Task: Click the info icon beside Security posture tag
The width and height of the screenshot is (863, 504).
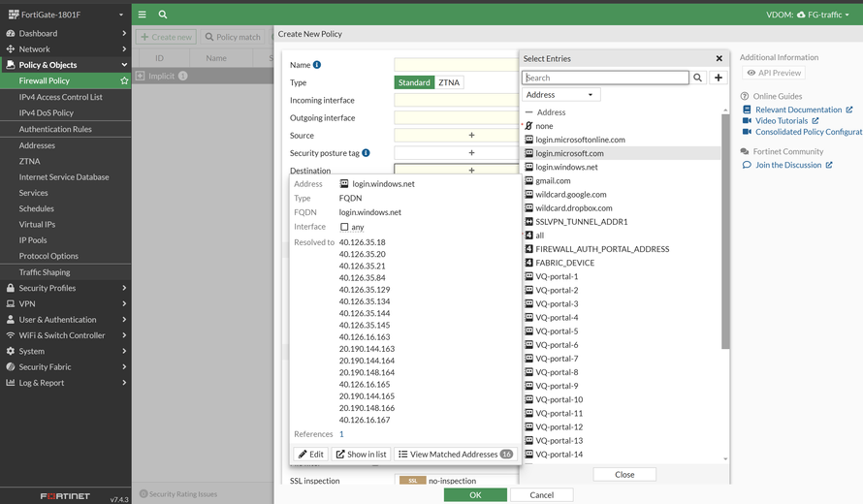Action: pyautogui.click(x=366, y=153)
